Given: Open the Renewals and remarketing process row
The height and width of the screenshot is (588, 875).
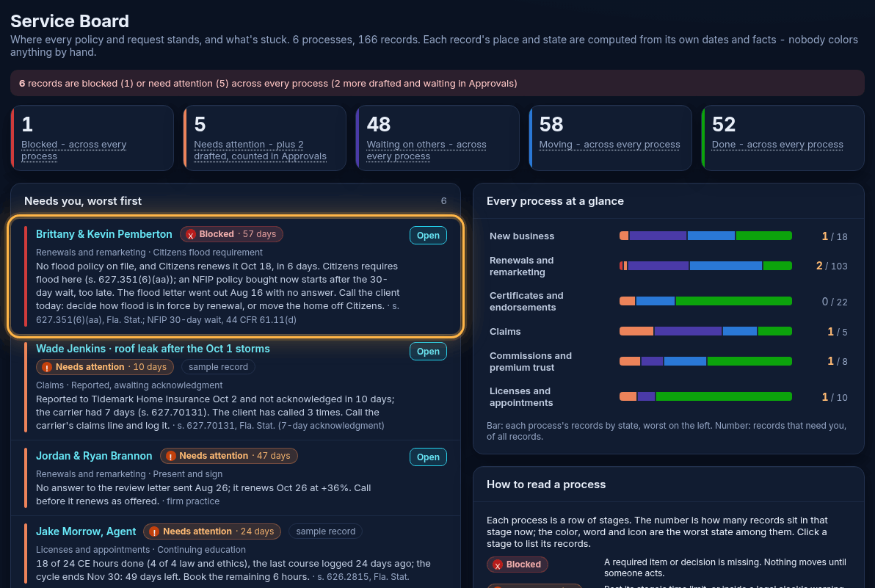Looking at the screenshot, I should tap(669, 266).
